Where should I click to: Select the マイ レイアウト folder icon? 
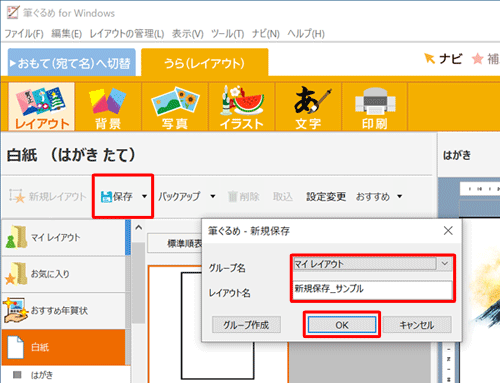[16, 237]
